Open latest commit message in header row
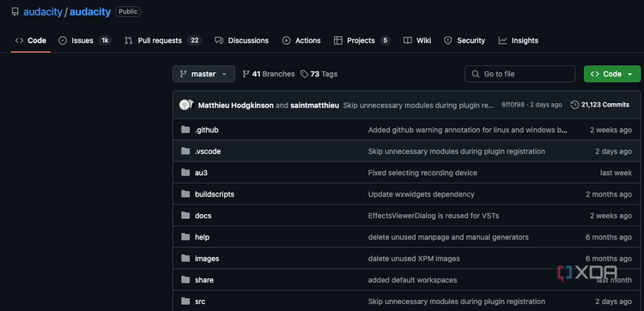This screenshot has height=311, width=644. click(x=418, y=105)
